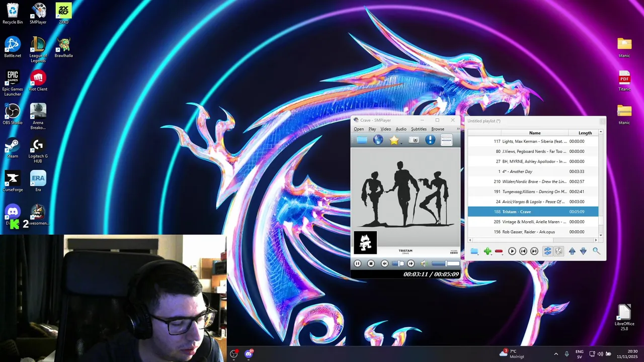Click the globe URL icon in SMPlayer toolbar
Screen dimensions: 644x362
point(378,140)
